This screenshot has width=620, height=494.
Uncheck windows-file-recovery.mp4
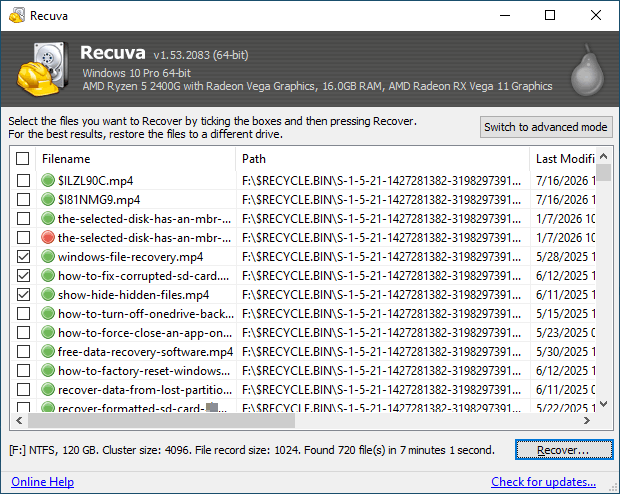(x=23, y=256)
